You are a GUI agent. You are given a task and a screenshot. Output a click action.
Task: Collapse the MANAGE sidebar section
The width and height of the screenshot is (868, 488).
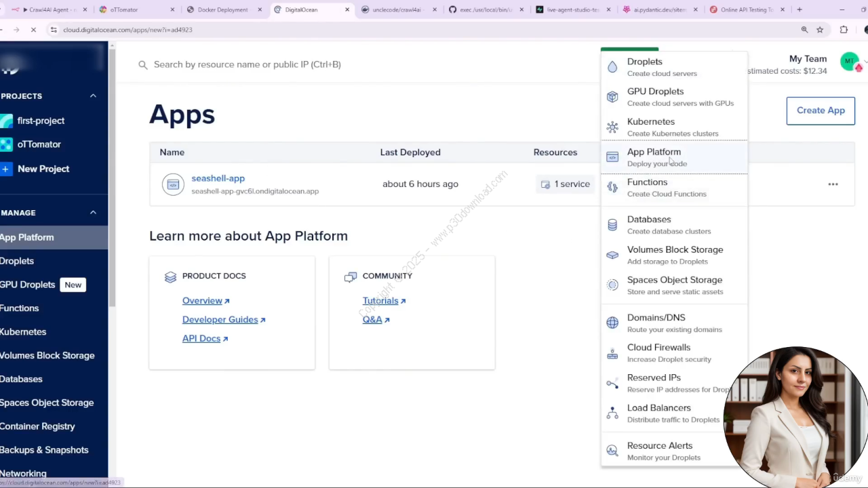pos(93,212)
